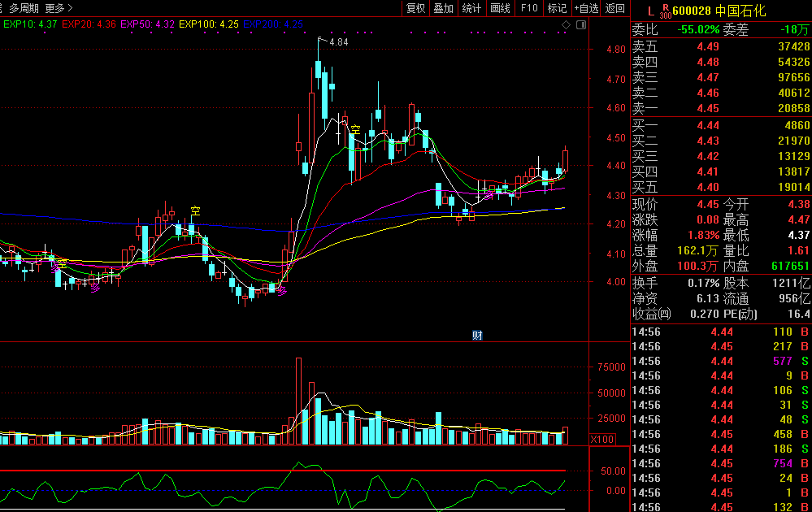
Task: Click the 量比 value 1.61
Action: click(x=799, y=250)
